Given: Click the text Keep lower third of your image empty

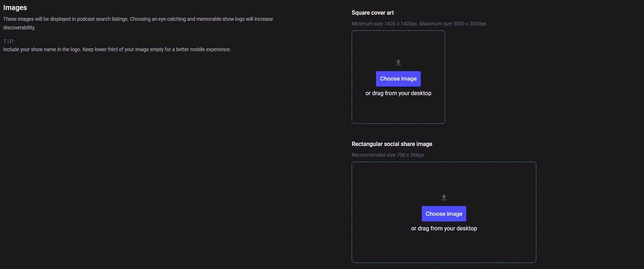Looking at the screenshot, I should [x=123, y=49].
